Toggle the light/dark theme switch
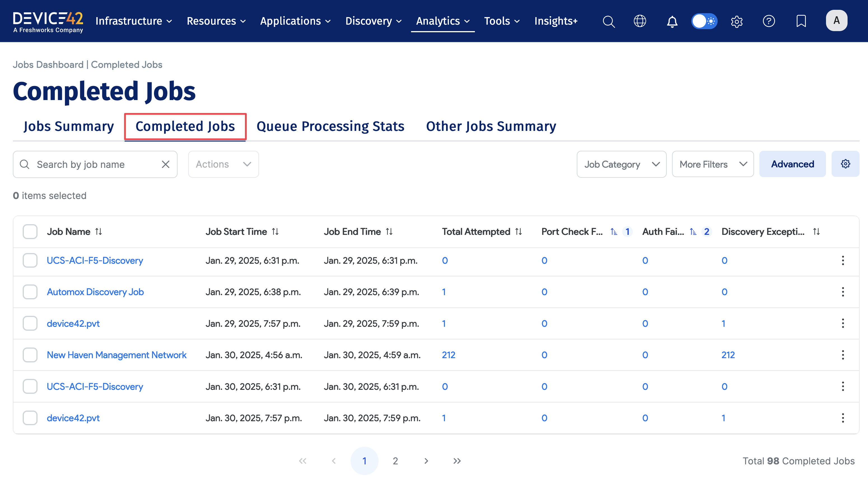This screenshot has width=868, height=491. 704,21
